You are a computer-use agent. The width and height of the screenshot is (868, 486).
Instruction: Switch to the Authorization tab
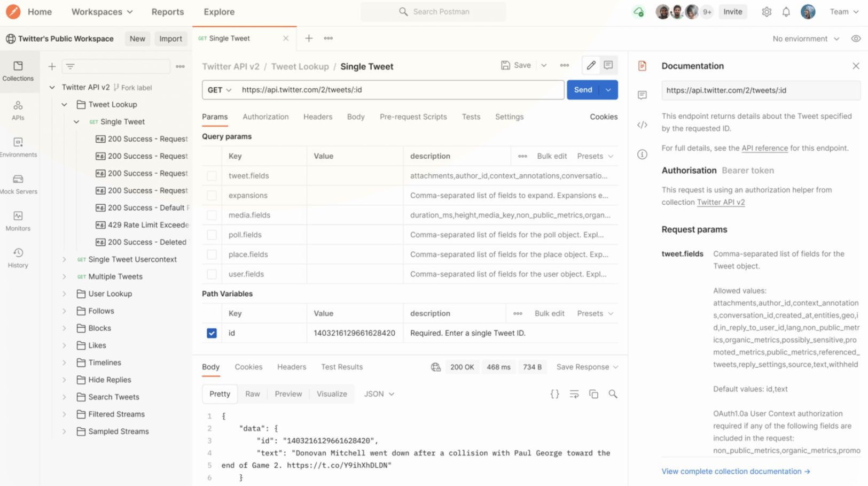265,117
